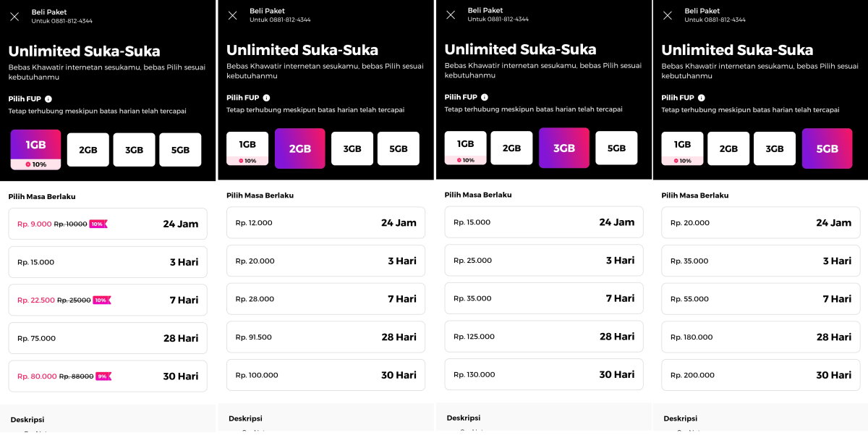Choose the Rp. 9.000 24 Jam plan
868x438 pixels.
tap(108, 224)
